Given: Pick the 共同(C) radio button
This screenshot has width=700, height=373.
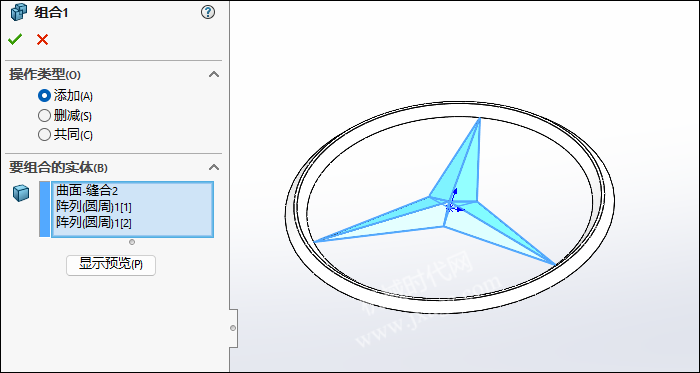Looking at the screenshot, I should point(66,135).
